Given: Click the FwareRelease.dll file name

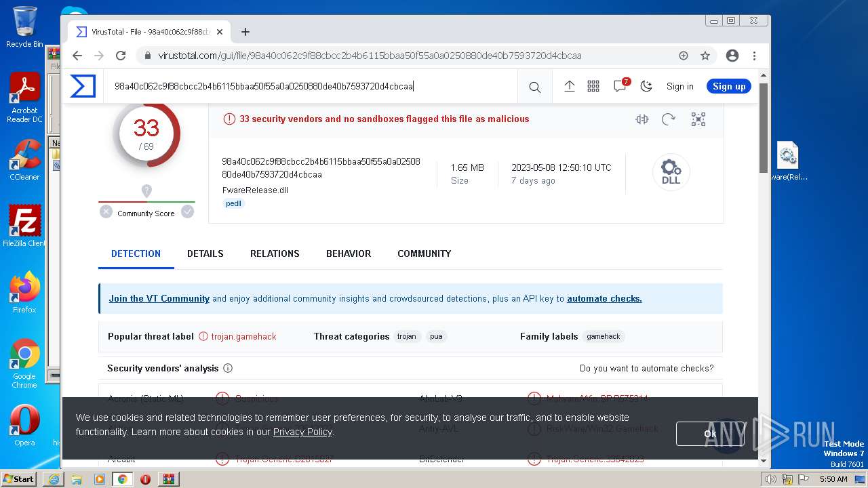Looking at the screenshot, I should [255, 190].
